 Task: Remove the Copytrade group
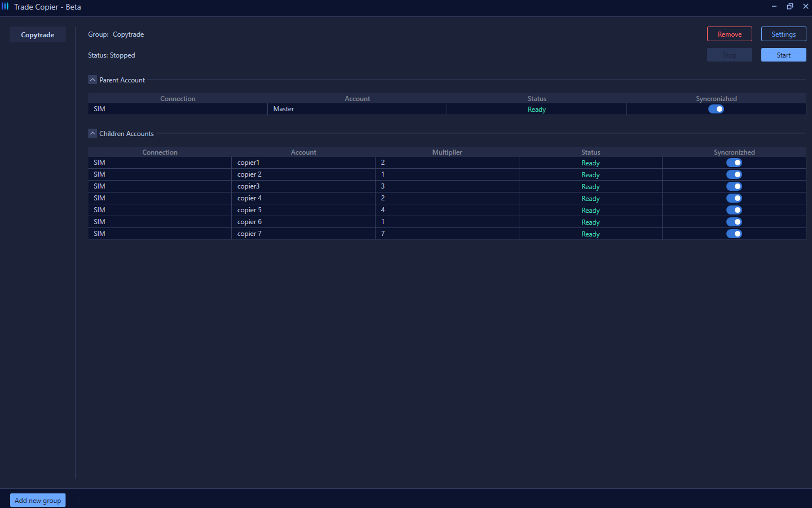[729, 34]
